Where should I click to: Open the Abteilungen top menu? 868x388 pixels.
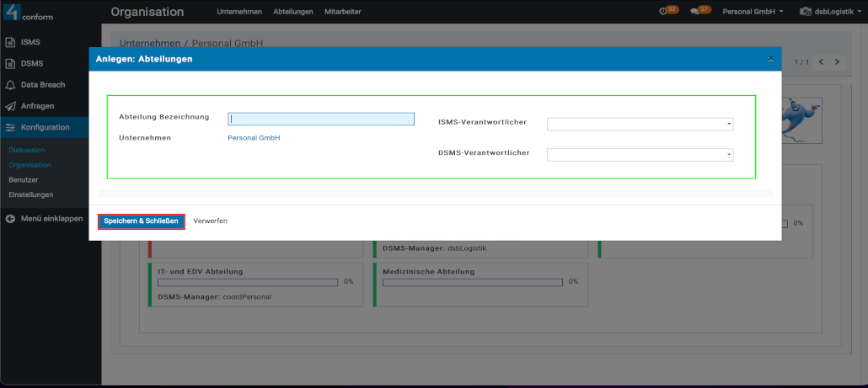pos(295,12)
